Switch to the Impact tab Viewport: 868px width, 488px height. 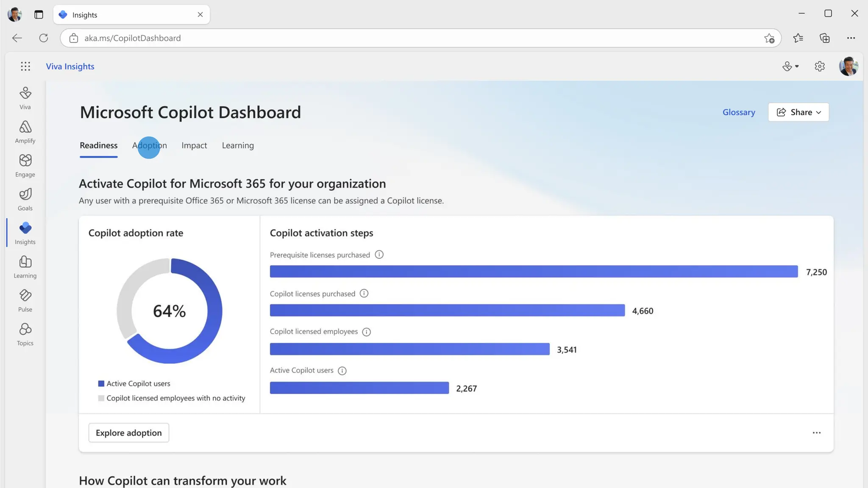tap(194, 145)
